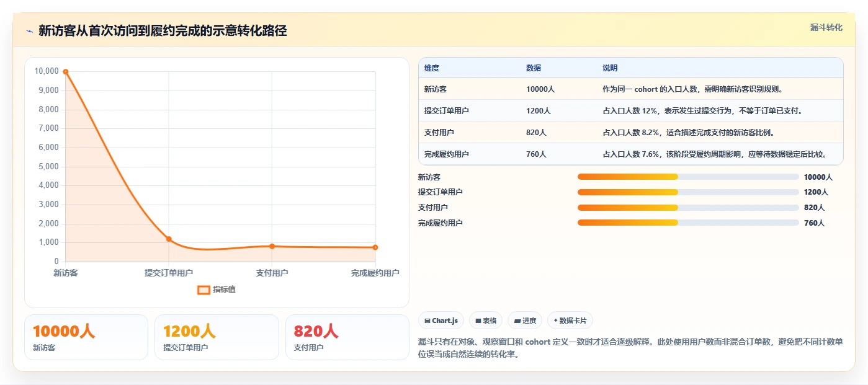Select the 支付用户 data point on chart
This screenshot has width=868, height=385.
point(272,246)
